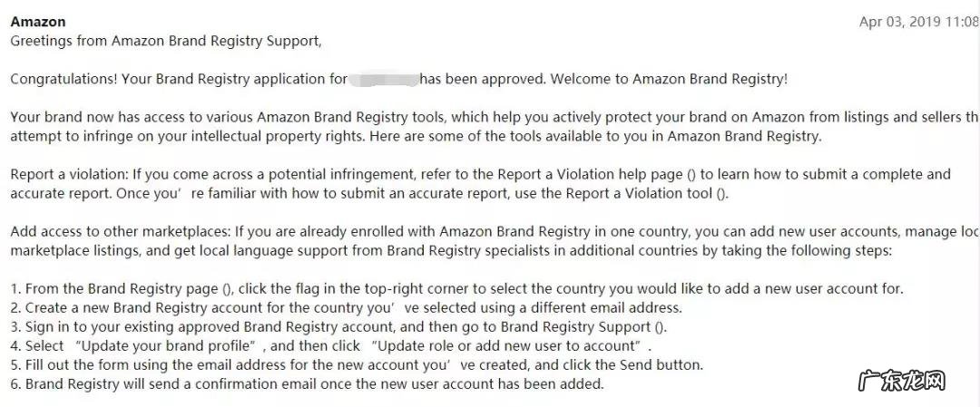The height and width of the screenshot is (407, 980).
Task: Click the "Update role or add new user to account" text
Action: coord(504,346)
